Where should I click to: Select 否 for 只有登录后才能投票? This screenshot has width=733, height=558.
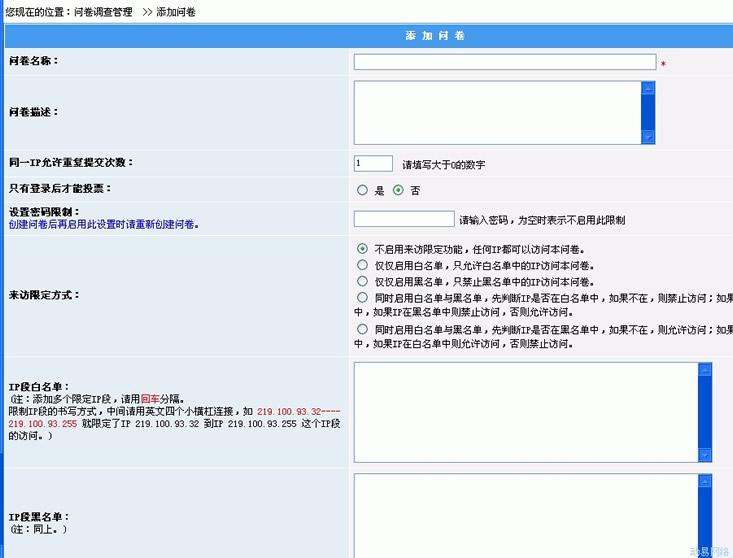(x=398, y=190)
